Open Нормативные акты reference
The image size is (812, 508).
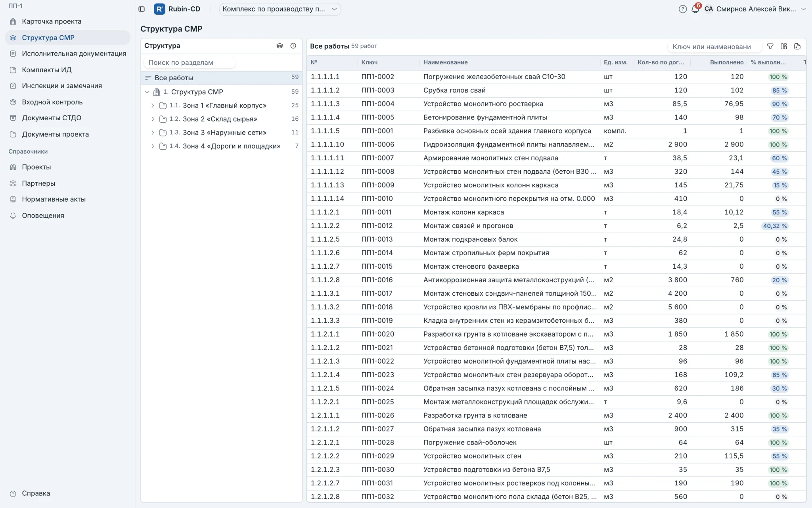[x=68, y=199]
